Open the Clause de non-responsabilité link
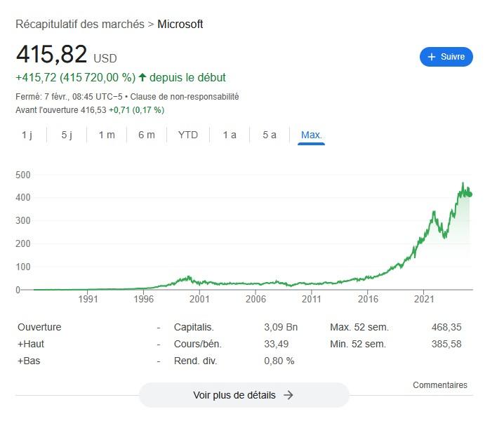The width and height of the screenshot is (504, 421). (199, 97)
